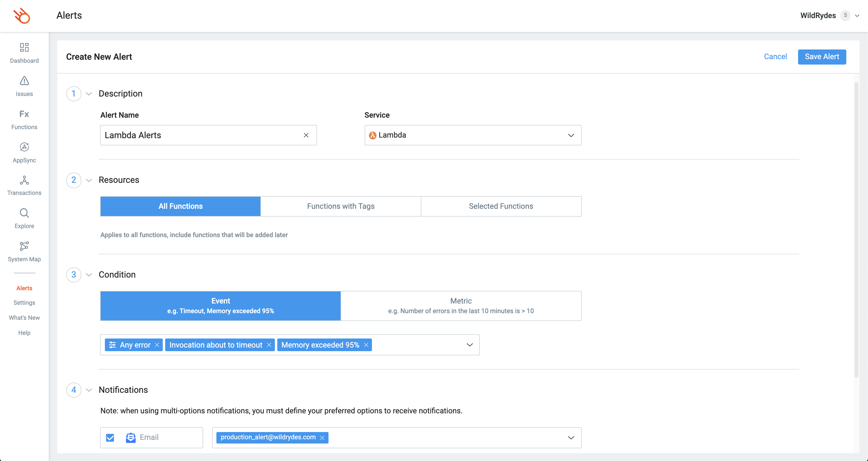
Task: Remove the 'Any error' condition tag
Action: (157, 345)
